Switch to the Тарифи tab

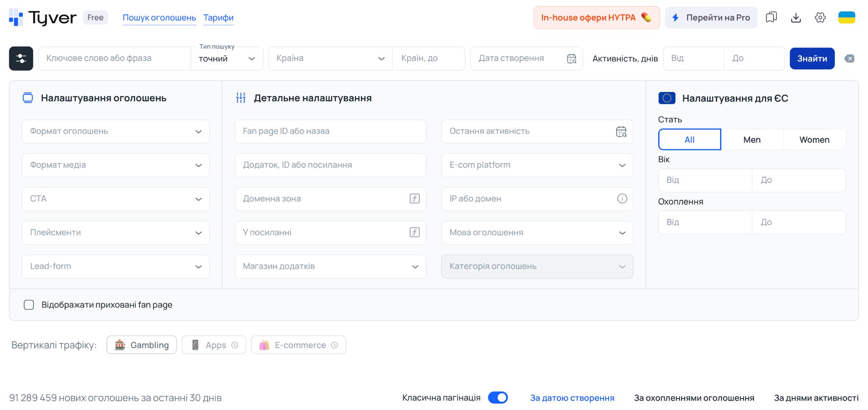[x=218, y=17]
